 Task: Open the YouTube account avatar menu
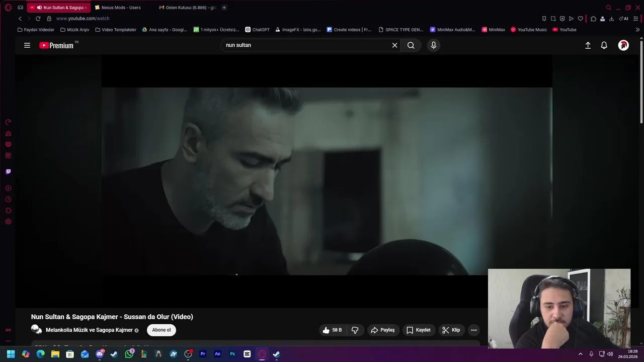(x=623, y=45)
